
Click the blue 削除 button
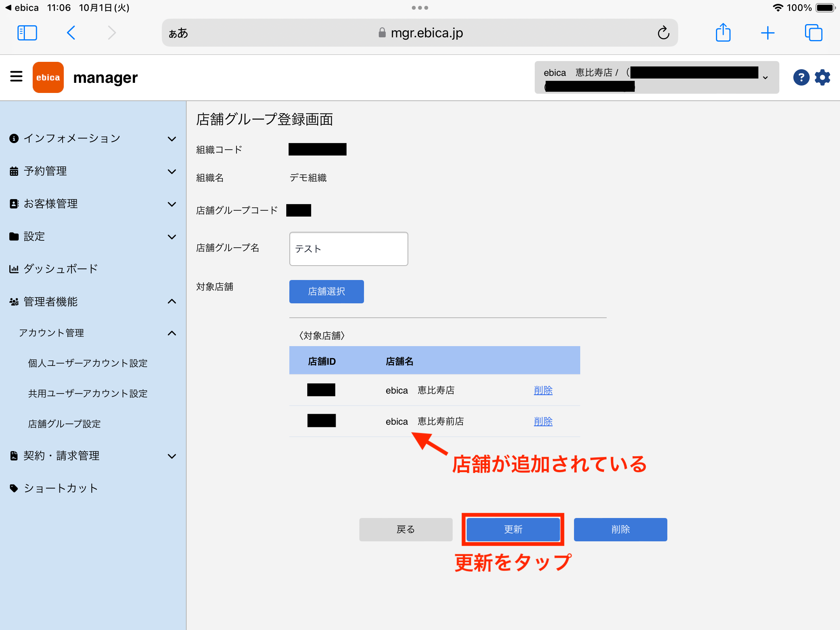click(x=621, y=530)
